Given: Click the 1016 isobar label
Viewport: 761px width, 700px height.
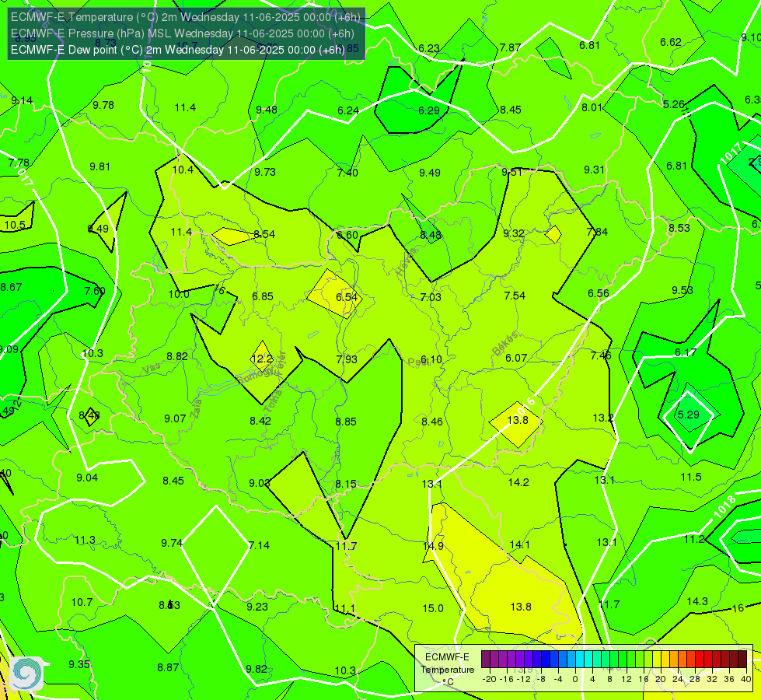Looking at the screenshot, I should point(525,408).
